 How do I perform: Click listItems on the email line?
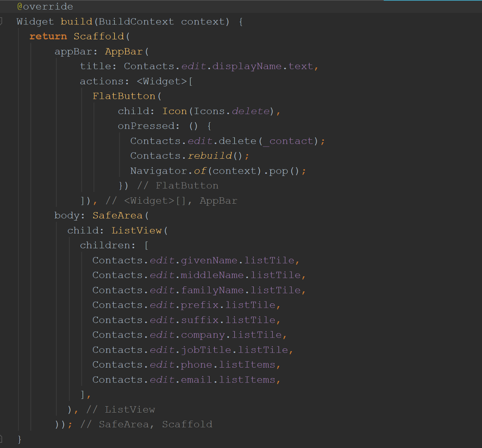click(x=247, y=380)
